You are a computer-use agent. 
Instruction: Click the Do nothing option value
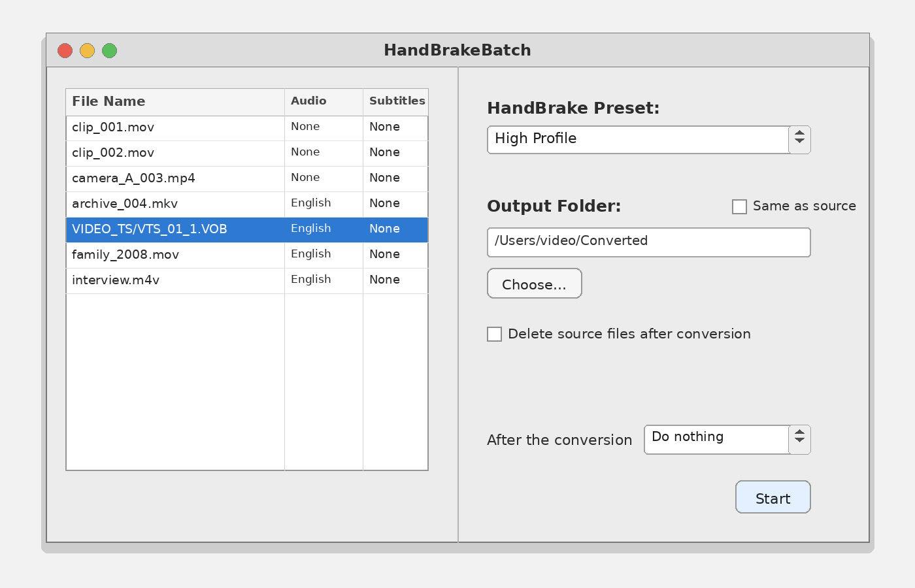point(688,437)
